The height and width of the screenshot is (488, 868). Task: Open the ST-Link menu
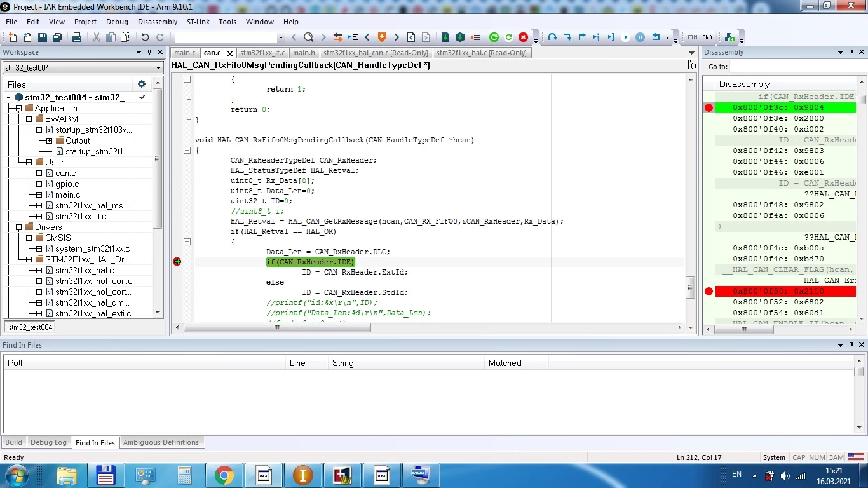(198, 22)
